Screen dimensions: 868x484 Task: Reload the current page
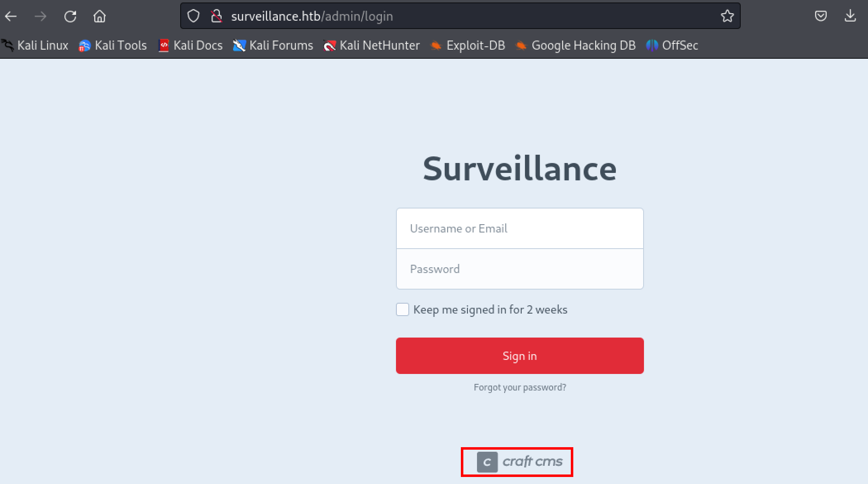(70, 17)
